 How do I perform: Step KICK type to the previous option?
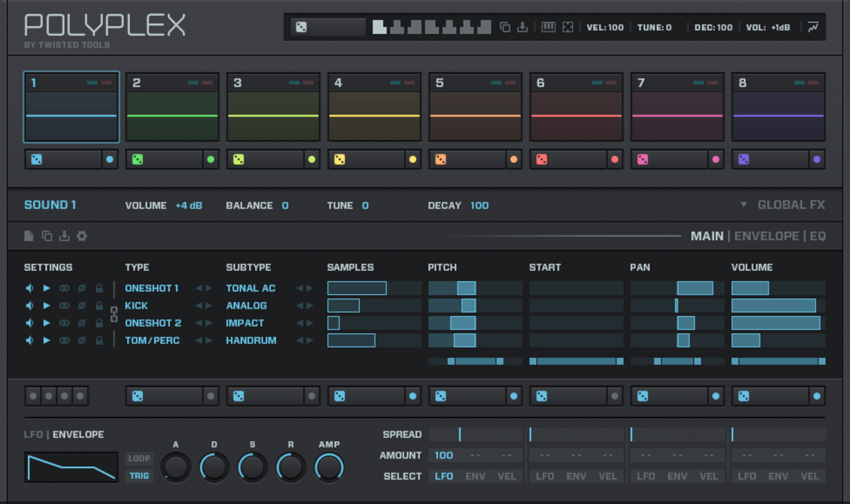[x=199, y=306]
